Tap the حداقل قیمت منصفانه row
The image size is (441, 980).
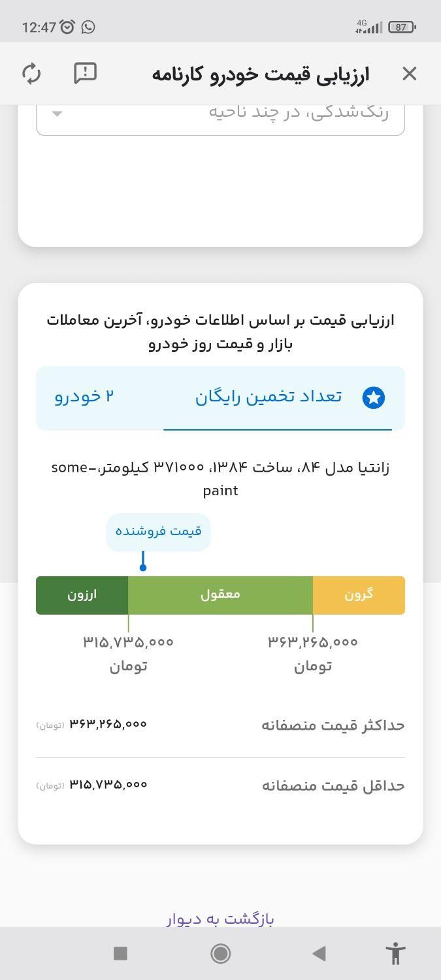tap(220, 785)
